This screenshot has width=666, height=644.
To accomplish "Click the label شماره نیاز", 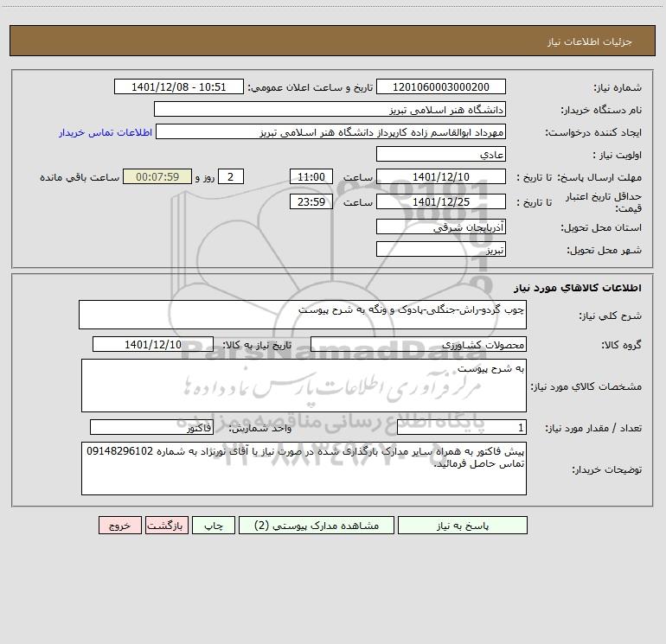I will point(618,87).
